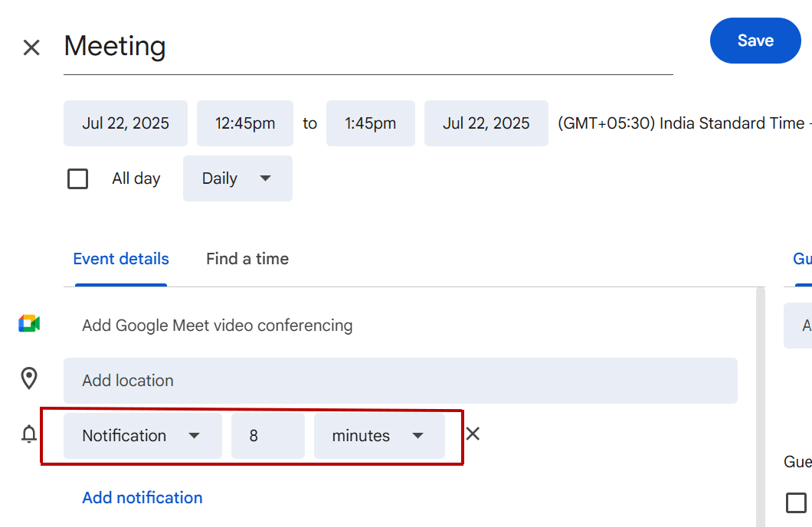Add Google Meet video conferencing

point(218,326)
